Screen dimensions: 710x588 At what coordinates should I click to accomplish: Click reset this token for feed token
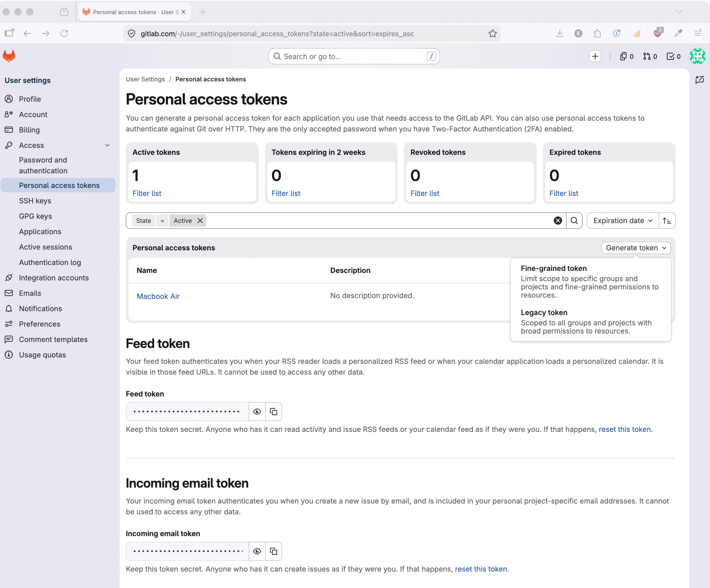pos(625,429)
